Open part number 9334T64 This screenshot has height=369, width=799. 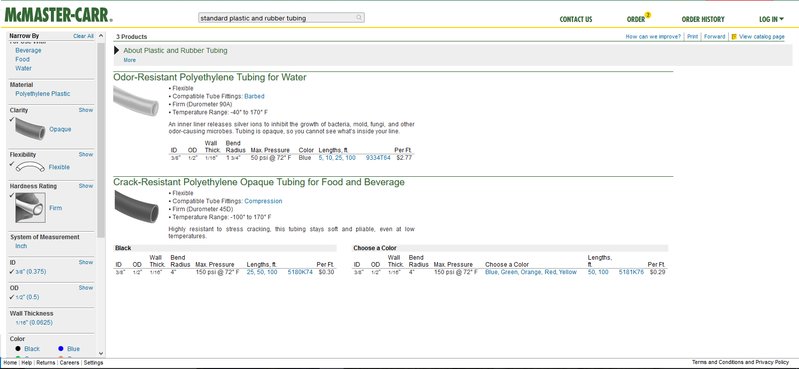tap(378, 158)
